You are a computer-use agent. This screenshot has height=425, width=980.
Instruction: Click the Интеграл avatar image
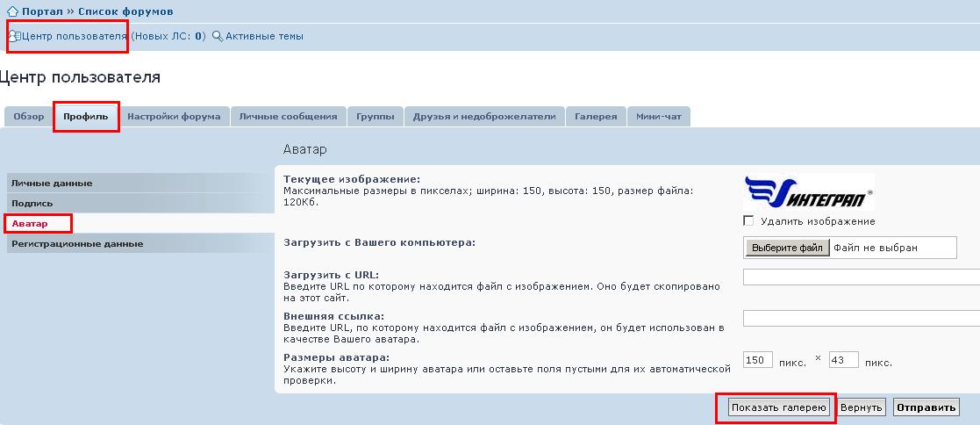808,191
